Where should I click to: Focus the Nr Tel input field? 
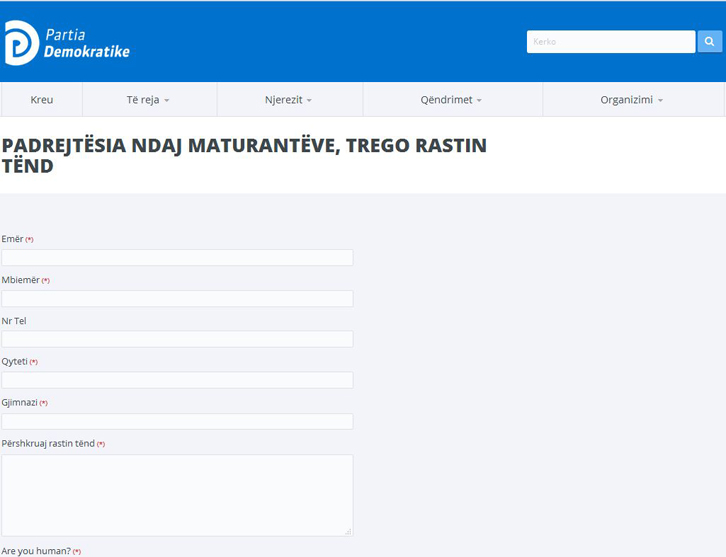[177, 339]
